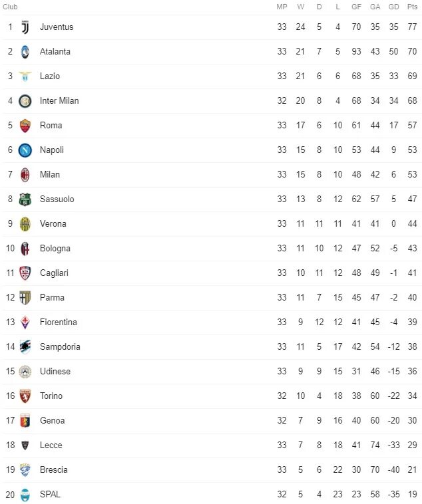Open the Fiorentina team name
Screen dimensions: 422x504
[x=59, y=322]
